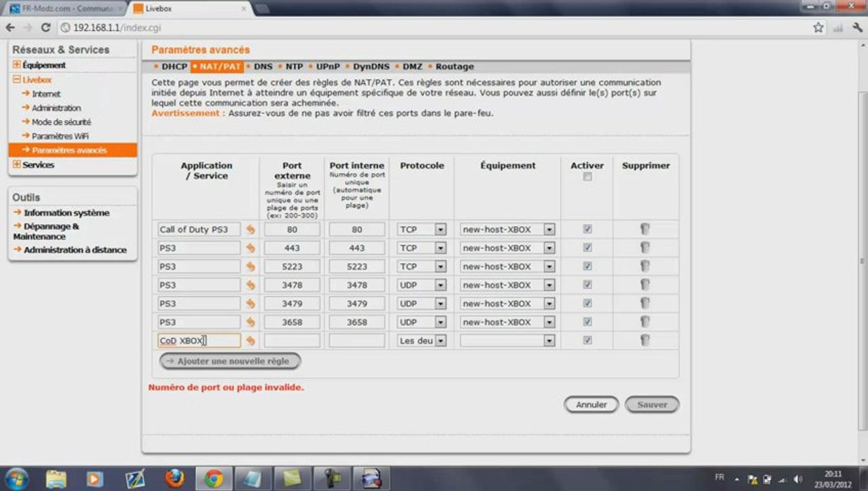The height and width of the screenshot is (491, 868).
Task: Switch to the DNS tab
Action: (x=263, y=67)
